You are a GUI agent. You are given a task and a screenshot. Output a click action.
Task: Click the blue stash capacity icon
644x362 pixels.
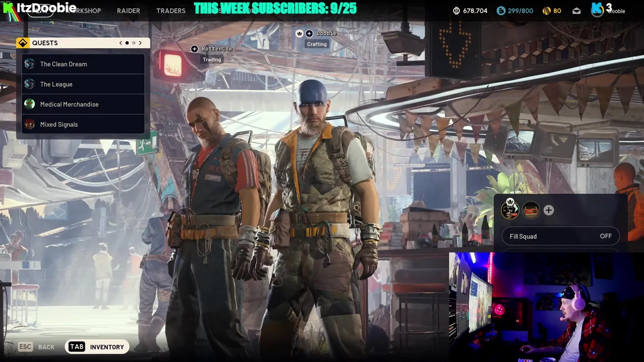click(501, 11)
